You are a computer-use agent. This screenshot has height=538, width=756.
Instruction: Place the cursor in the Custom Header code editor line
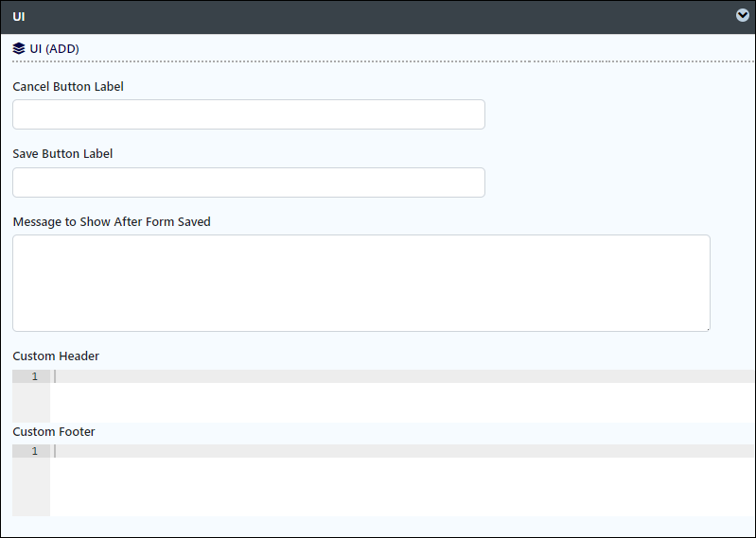tap(402, 376)
